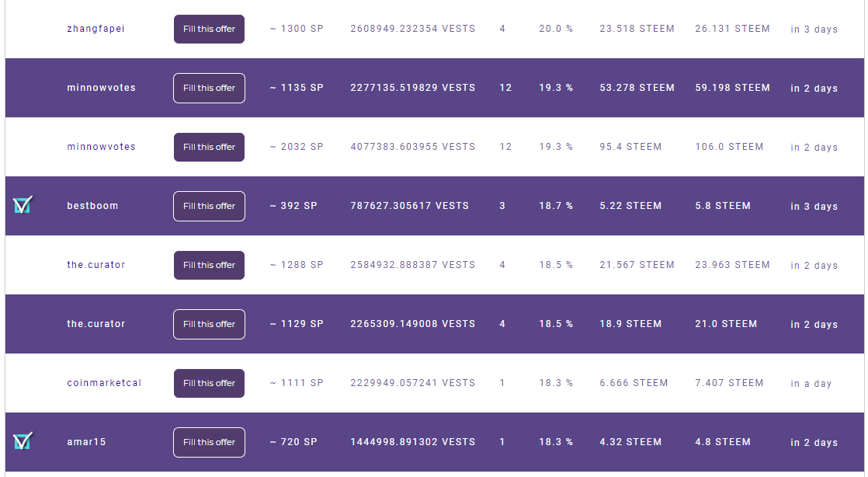Fill the minnowvotes 1135 SP offer
The image size is (868, 477).
click(x=210, y=88)
